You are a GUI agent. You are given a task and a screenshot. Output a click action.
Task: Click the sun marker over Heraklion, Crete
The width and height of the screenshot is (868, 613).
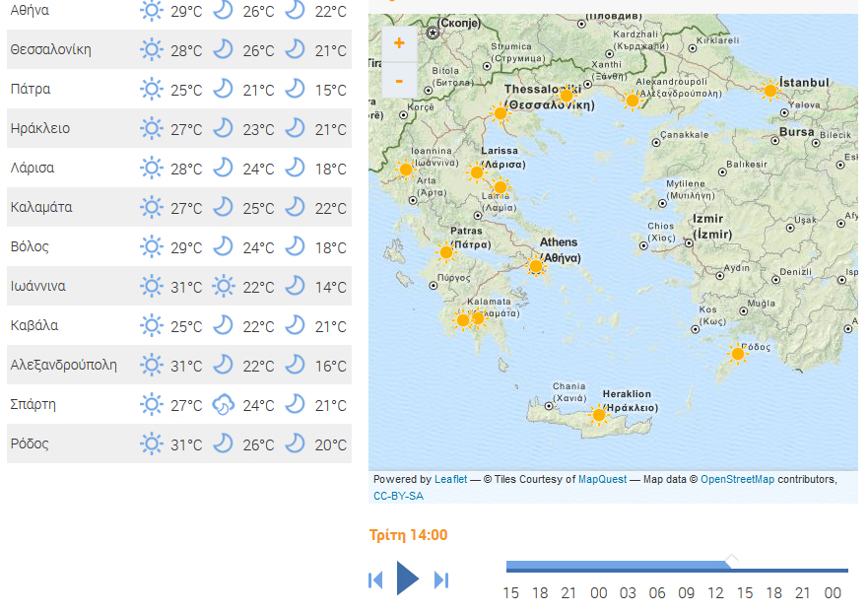tap(599, 414)
